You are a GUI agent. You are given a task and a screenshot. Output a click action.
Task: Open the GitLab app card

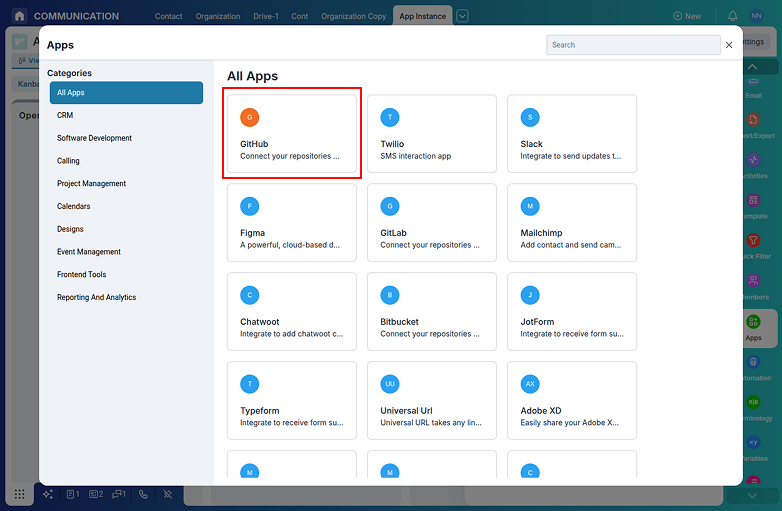click(x=432, y=222)
